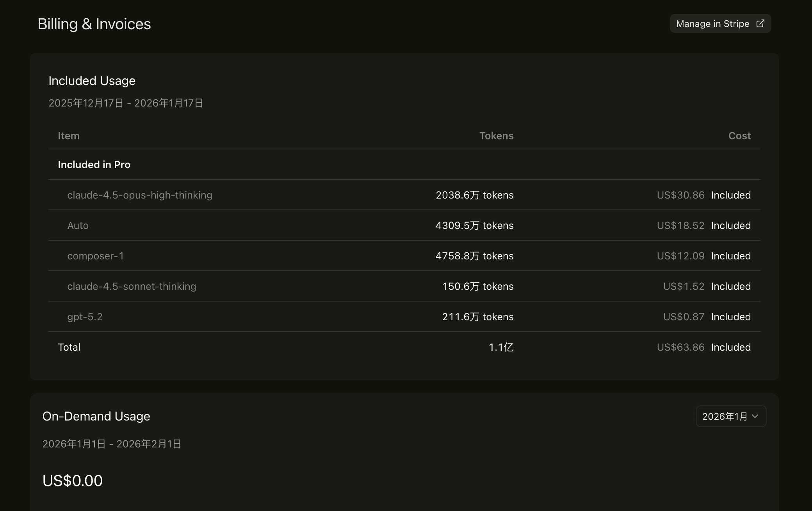
Task: Select the gpt-5.2 usage row
Action: tap(85, 317)
